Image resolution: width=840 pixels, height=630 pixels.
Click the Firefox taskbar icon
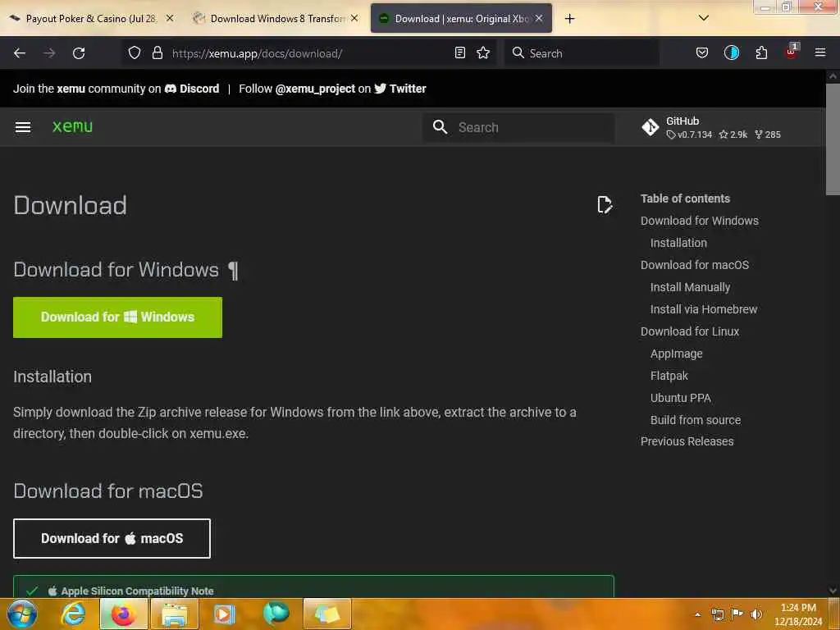tap(123, 614)
